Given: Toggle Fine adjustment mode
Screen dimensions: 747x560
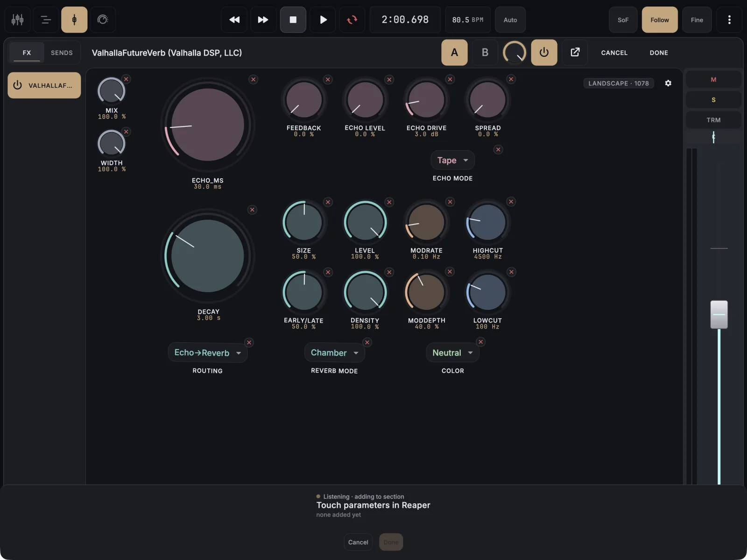Looking at the screenshot, I should (x=697, y=20).
